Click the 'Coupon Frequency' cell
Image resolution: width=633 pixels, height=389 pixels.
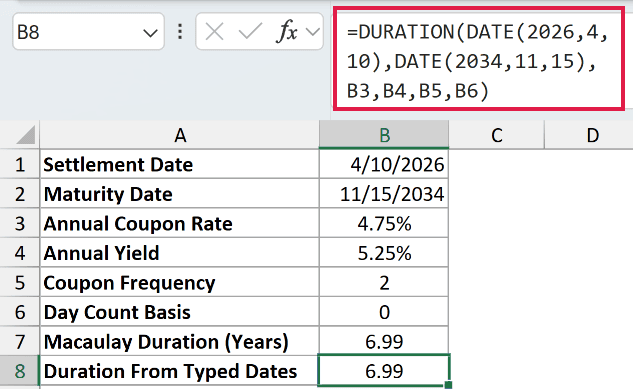pyautogui.click(x=180, y=282)
